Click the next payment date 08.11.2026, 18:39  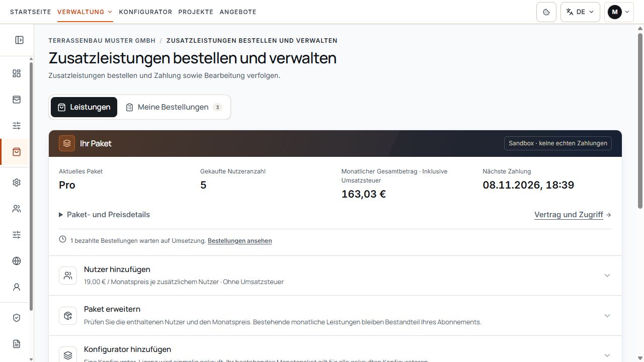click(528, 185)
